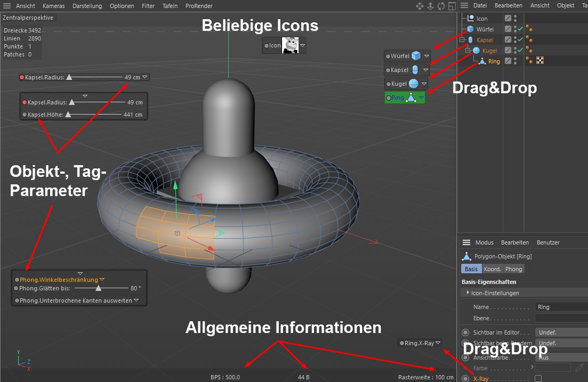Expand the Icon-Einstellungen section
The height and width of the screenshot is (382, 588).
(x=468, y=292)
